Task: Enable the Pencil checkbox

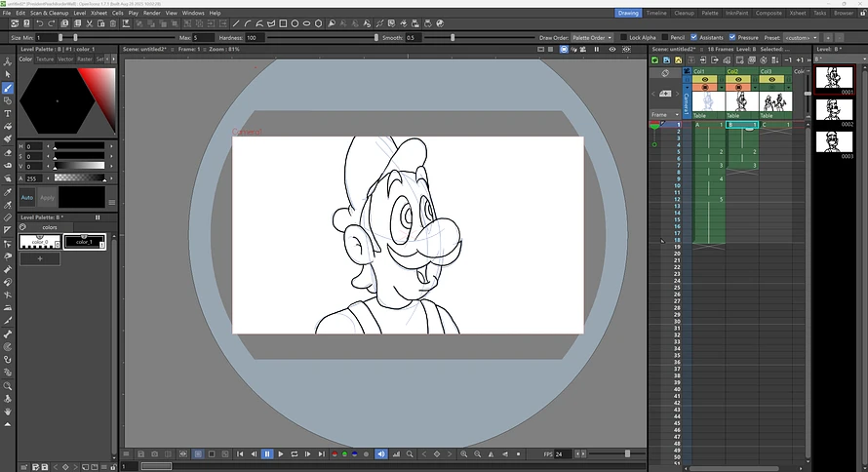Action: [665, 38]
